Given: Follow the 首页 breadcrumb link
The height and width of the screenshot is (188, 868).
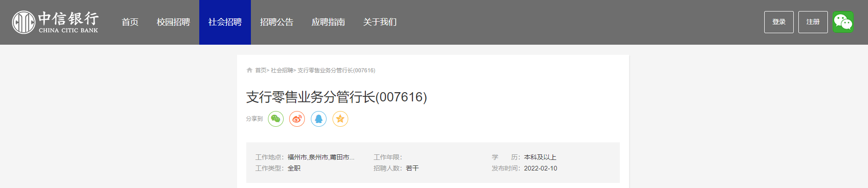Looking at the screenshot, I should (261, 70).
